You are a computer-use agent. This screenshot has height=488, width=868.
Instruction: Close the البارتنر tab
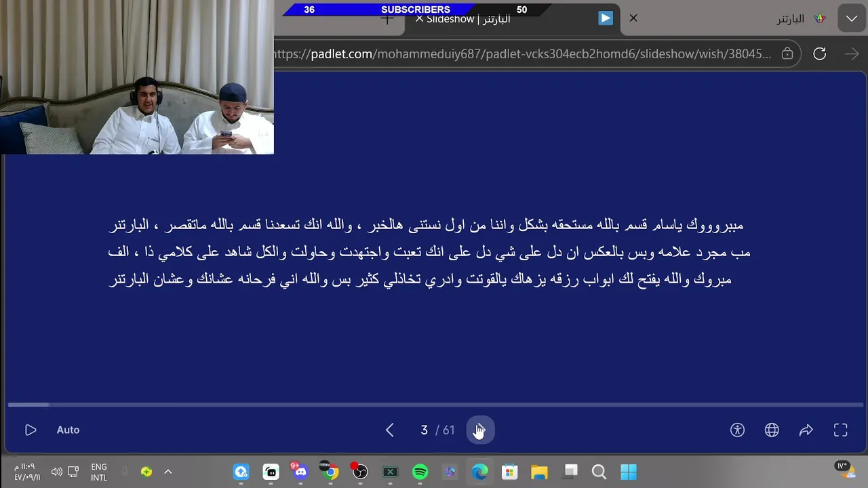(x=633, y=18)
